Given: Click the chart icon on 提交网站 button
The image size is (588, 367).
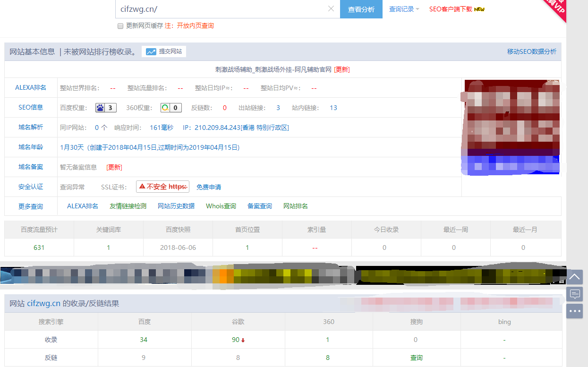Looking at the screenshot, I should click(151, 51).
